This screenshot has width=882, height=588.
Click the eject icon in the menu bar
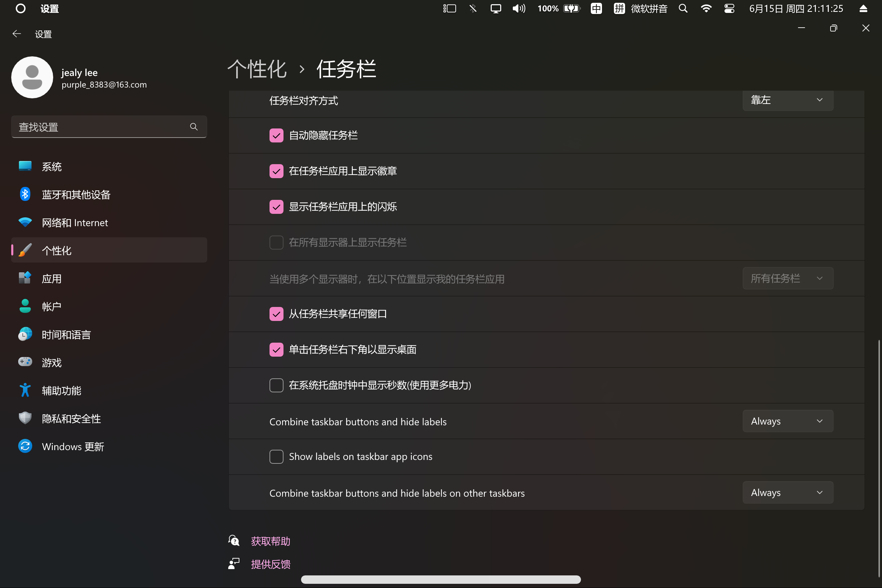pyautogui.click(x=863, y=9)
